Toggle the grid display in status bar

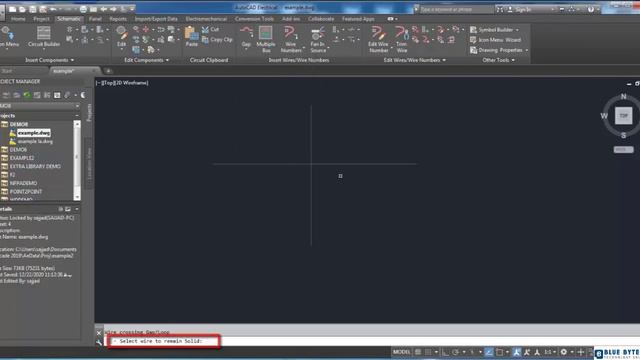point(418,352)
